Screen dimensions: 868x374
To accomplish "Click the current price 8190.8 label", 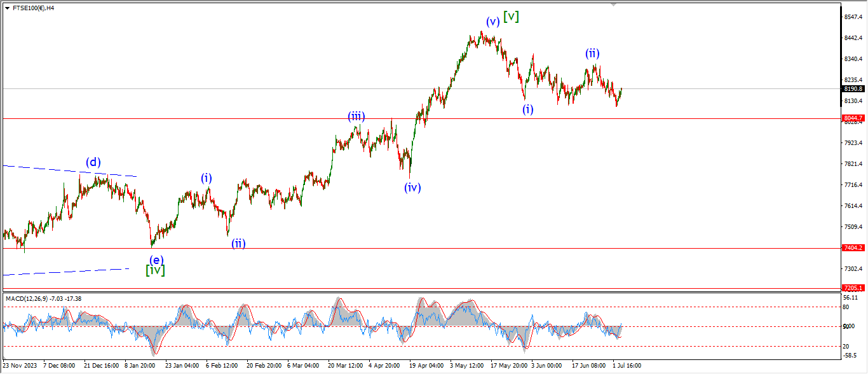I will point(852,89).
